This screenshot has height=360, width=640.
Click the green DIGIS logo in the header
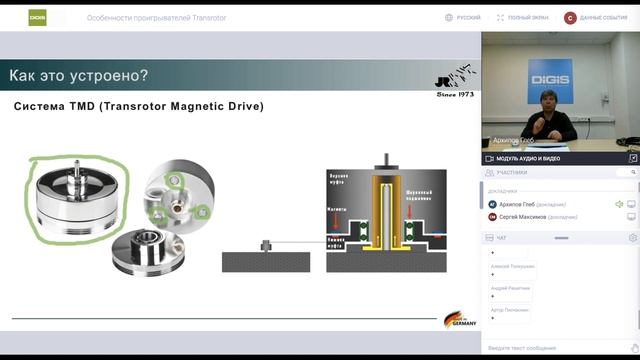click(x=38, y=18)
